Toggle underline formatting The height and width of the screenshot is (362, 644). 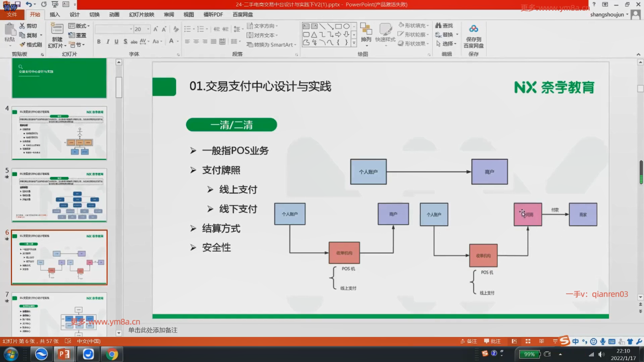(116, 42)
